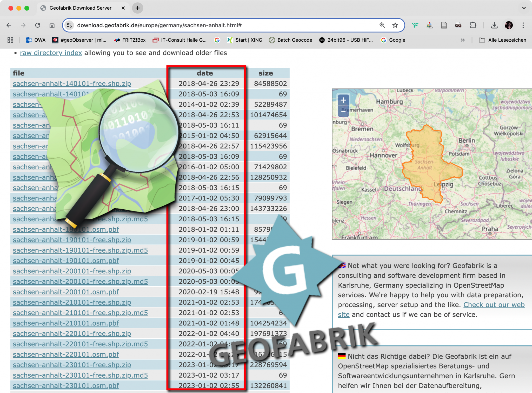
Task: Download sachsen-anhalt-200101.osm.pbf
Action: point(66,292)
